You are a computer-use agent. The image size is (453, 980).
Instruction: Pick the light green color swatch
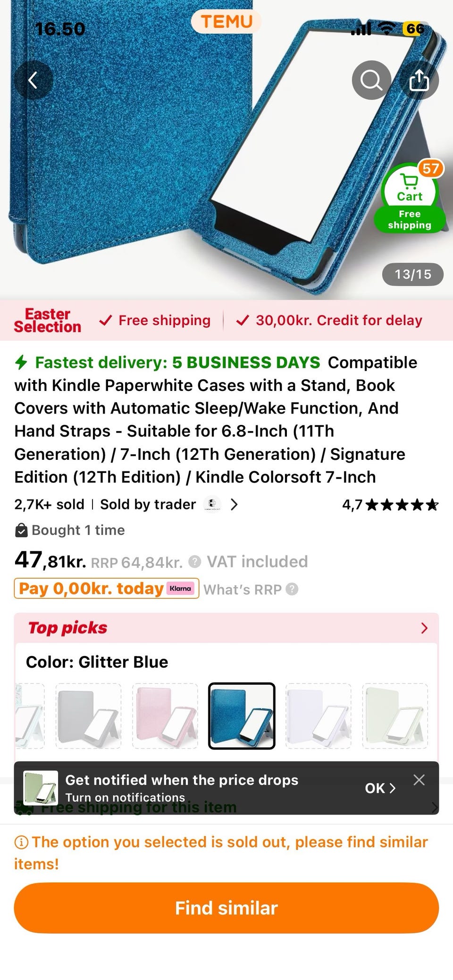tap(395, 716)
